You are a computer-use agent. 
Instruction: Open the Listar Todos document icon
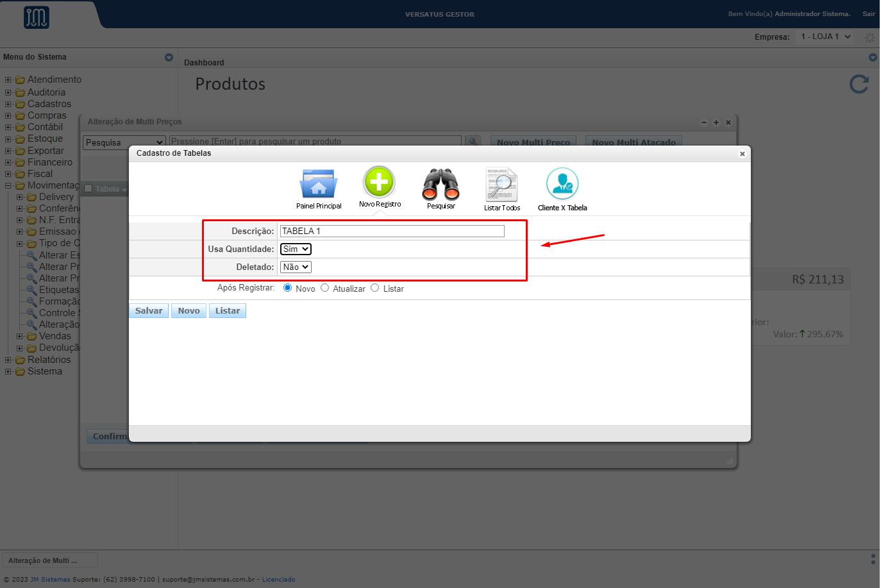[501, 185]
